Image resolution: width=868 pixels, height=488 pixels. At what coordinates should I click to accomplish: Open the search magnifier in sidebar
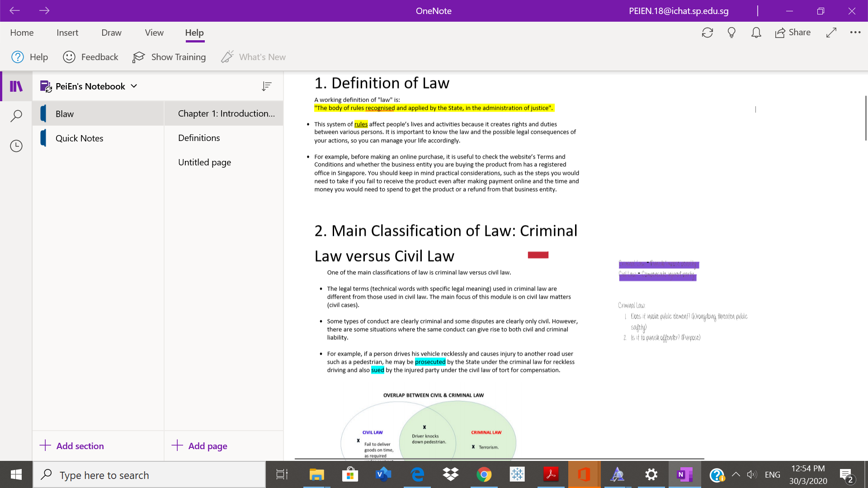pyautogui.click(x=16, y=116)
